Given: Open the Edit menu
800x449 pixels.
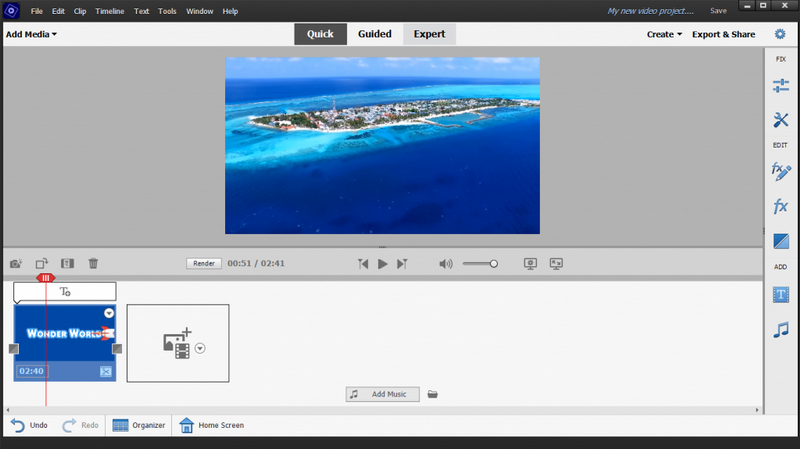Looking at the screenshot, I should click(58, 11).
